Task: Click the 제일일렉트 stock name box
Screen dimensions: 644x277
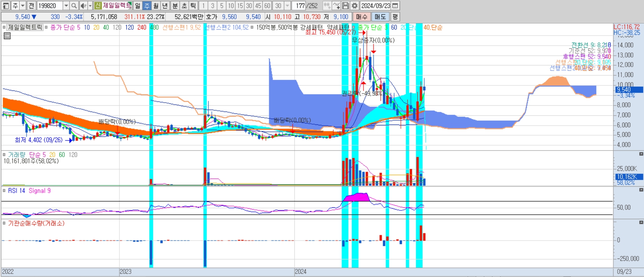Action: (117, 6)
